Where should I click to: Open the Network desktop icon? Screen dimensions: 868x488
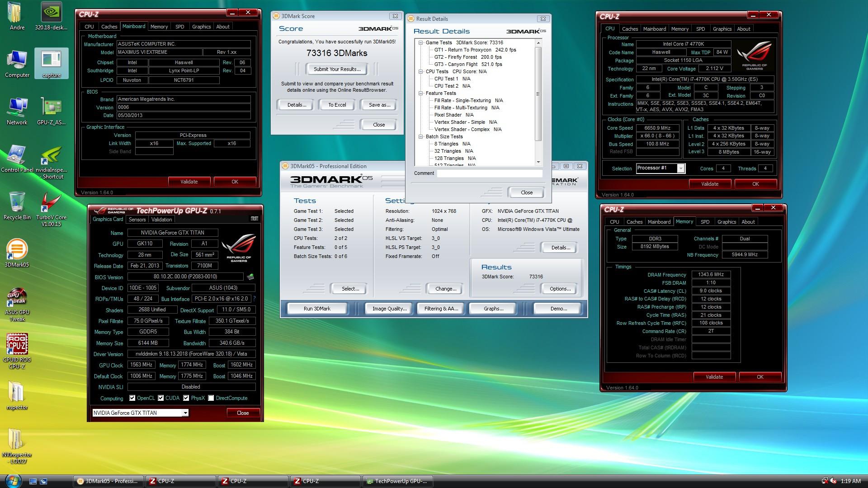point(17,111)
